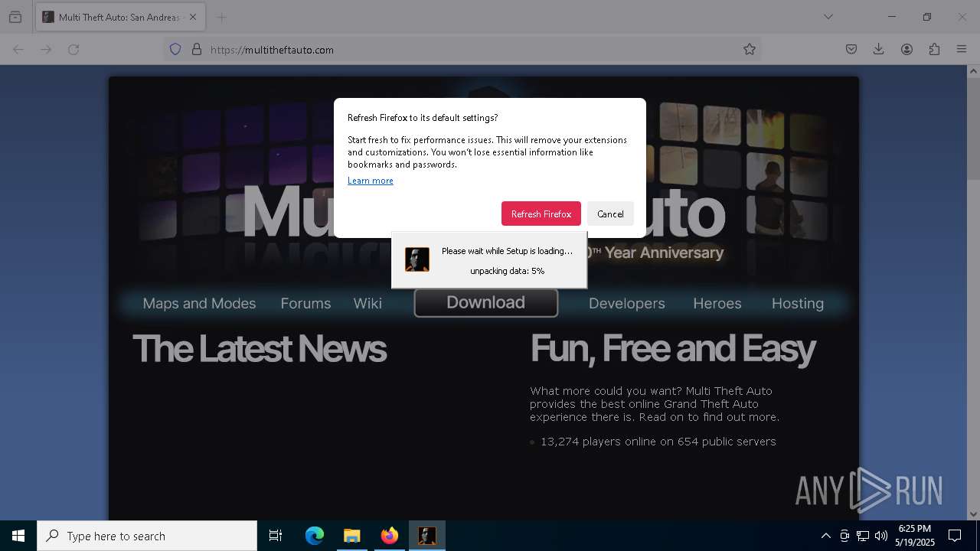Open the Windows Start menu
The height and width of the screenshot is (551, 980).
(18, 536)
